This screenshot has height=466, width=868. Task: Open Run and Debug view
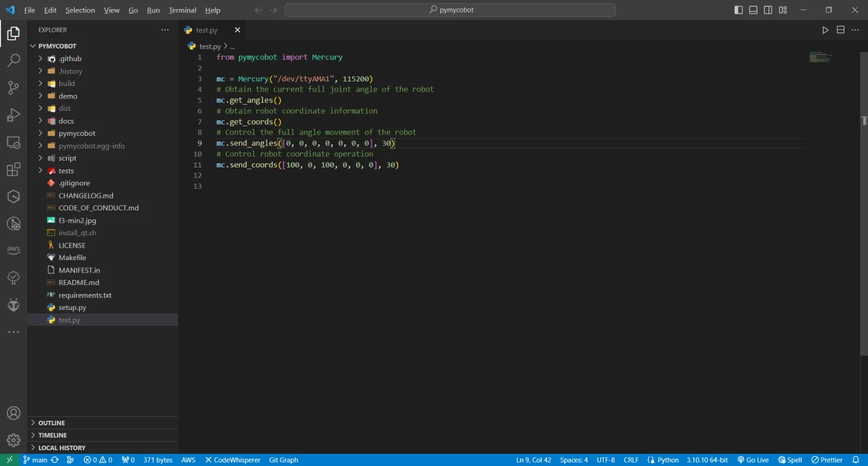pos(14,115)
